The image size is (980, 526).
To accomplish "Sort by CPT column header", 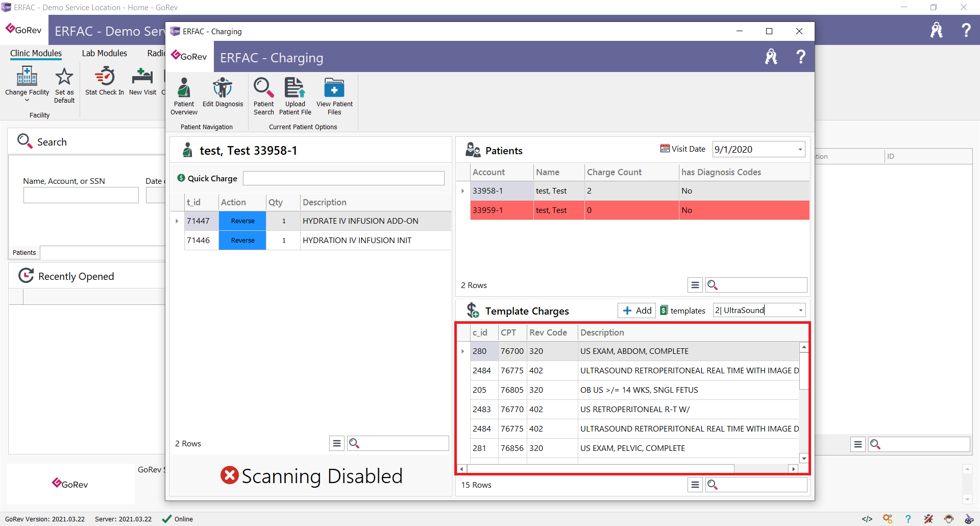I will pos(512,332).
